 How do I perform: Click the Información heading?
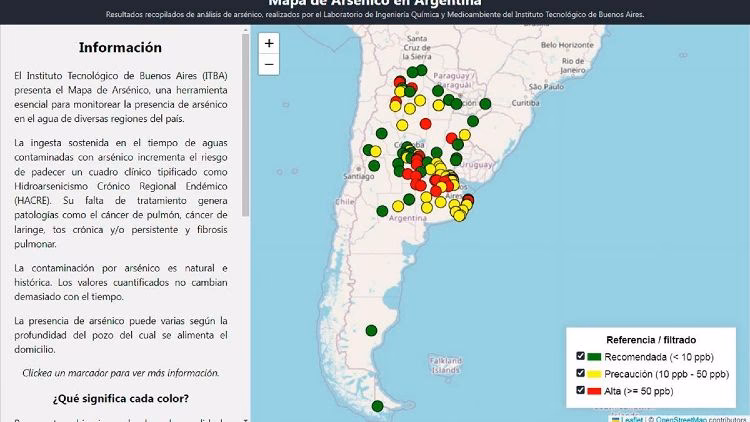pyautogui.click(x=121, y=47)
